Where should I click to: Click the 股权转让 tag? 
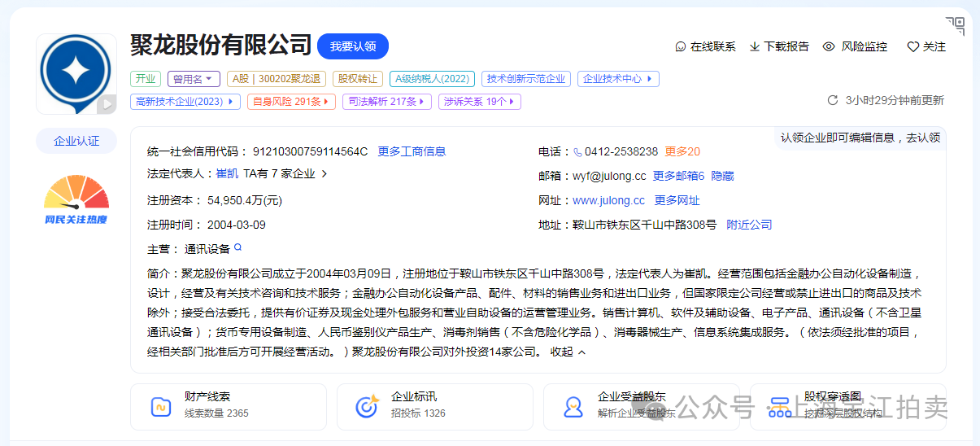point(358,79)
